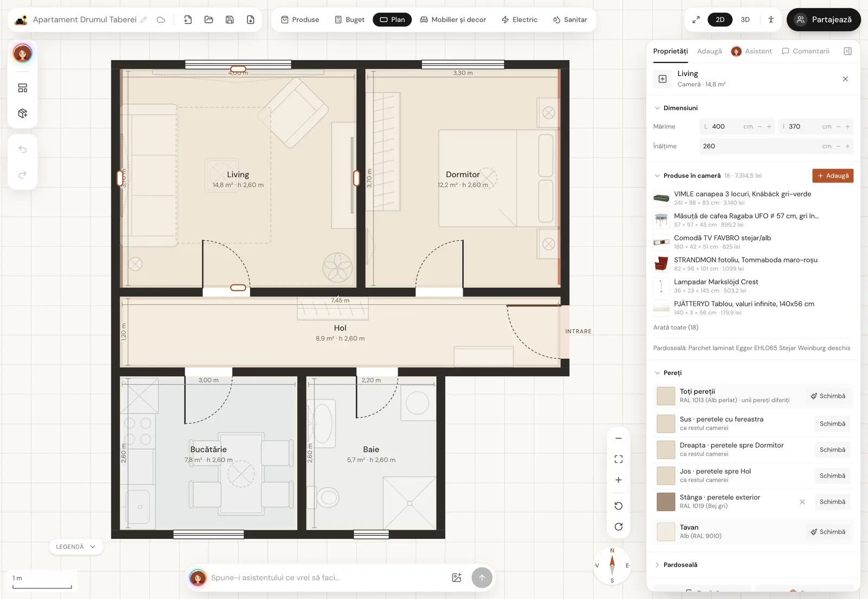
Task: Open the LEGENDĂ dropdown
Action: point(76,547)
